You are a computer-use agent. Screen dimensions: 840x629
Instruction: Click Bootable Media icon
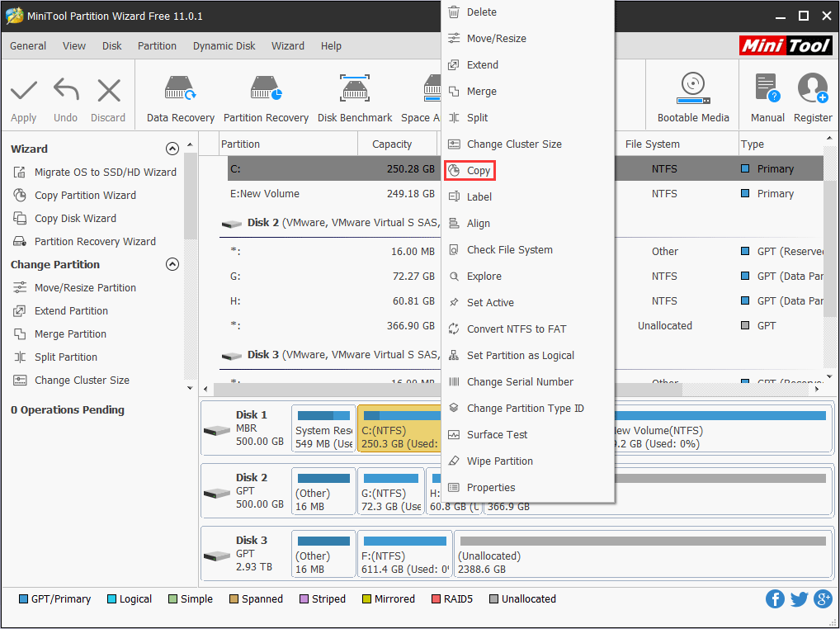(692, 89)
